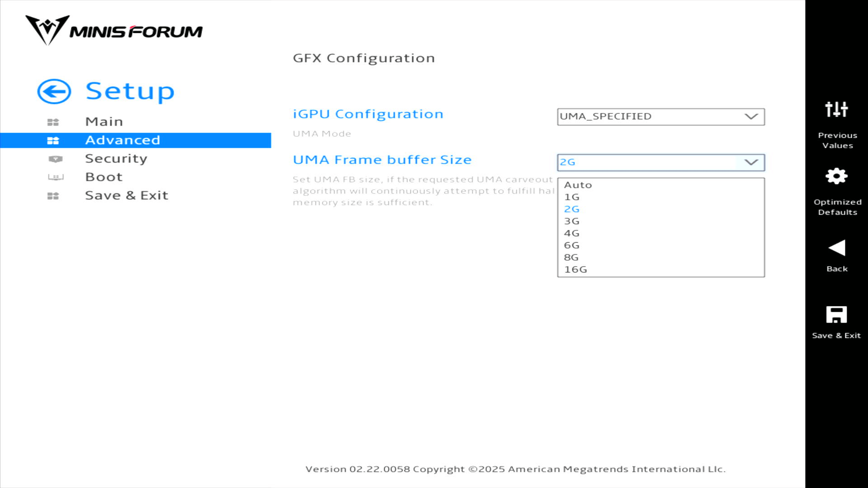
Task: Click the Previous Values sliders icon
Action: coord(836,109)
